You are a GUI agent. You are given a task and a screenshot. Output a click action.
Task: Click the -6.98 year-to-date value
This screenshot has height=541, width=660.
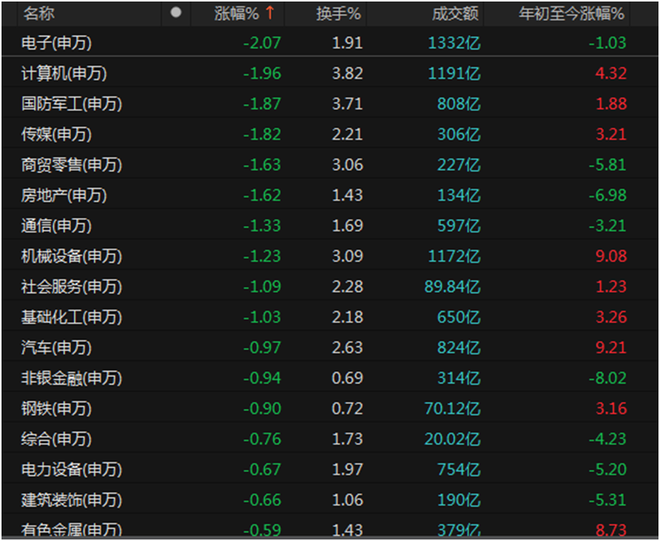[607, 195]
